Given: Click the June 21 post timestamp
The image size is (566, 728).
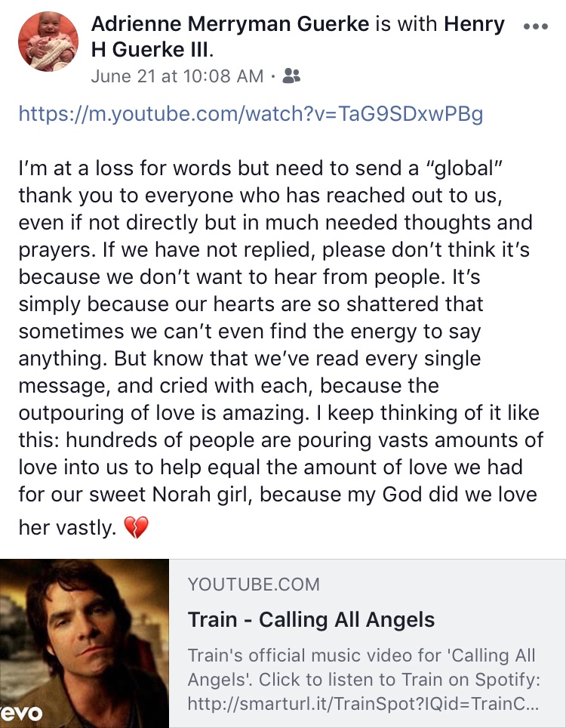Looking at the screenshot, I should pos(177,76).
